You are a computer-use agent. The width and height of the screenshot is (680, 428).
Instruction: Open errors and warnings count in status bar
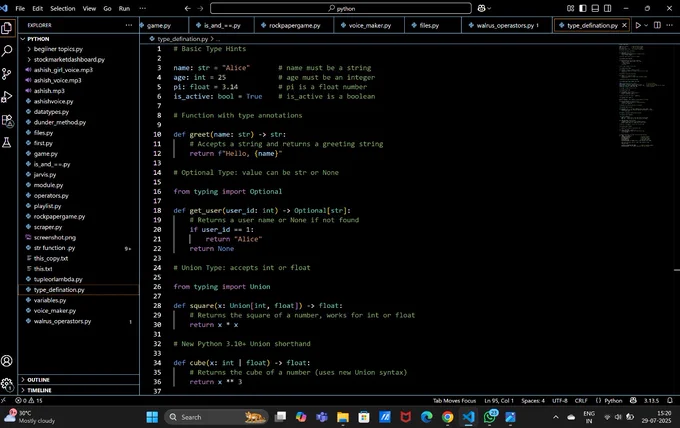click(x=29, y=400)
